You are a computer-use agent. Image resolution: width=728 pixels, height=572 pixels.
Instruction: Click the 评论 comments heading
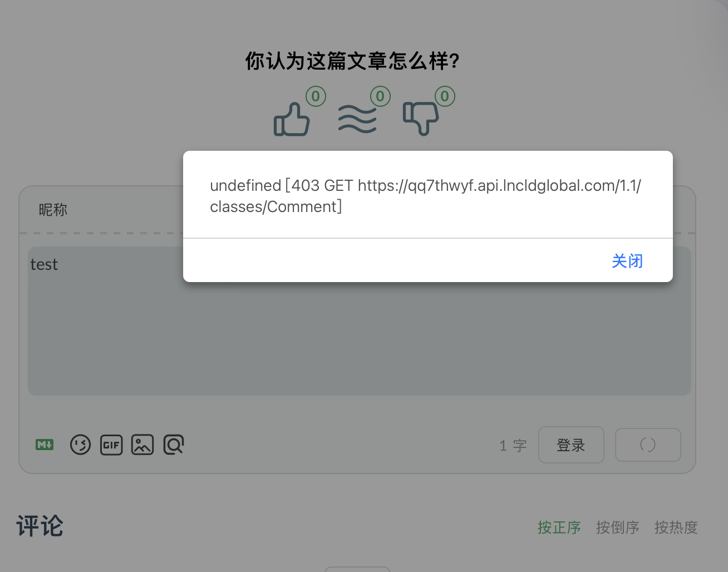[39, 526]
